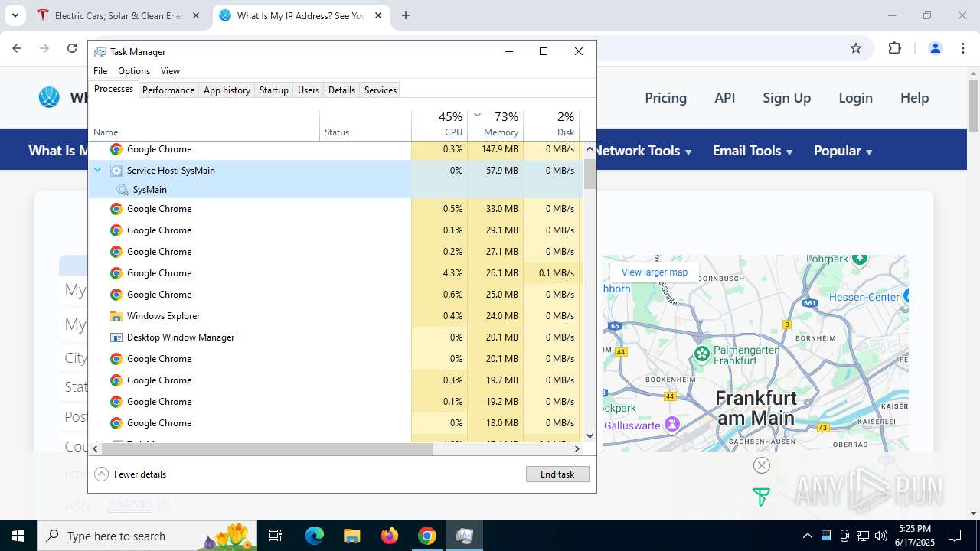Open Firefox from the taskbar
The width and height of the screenshot is (980, 551).
390,536
